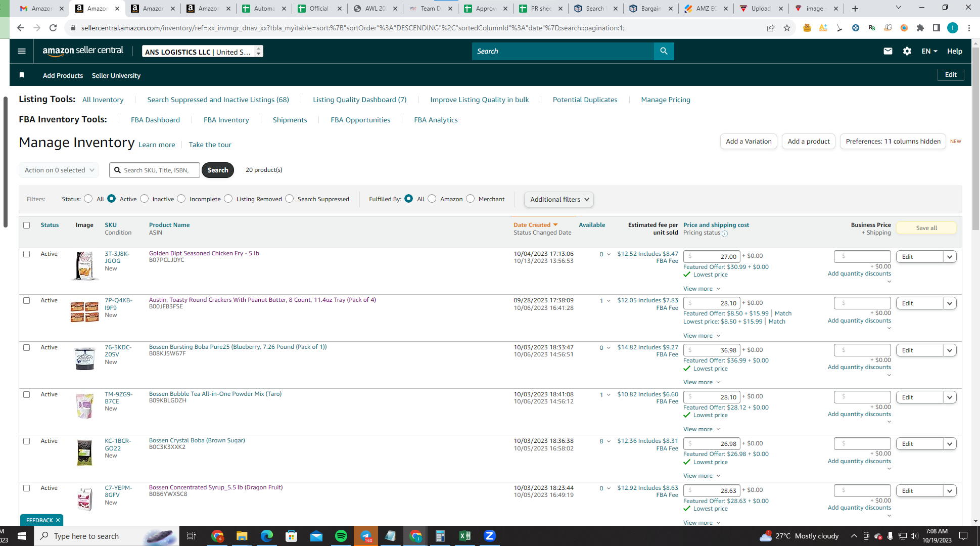Open File Explorer from the taskbar
The width and height of the screenshot is (980, 546).
242,536
